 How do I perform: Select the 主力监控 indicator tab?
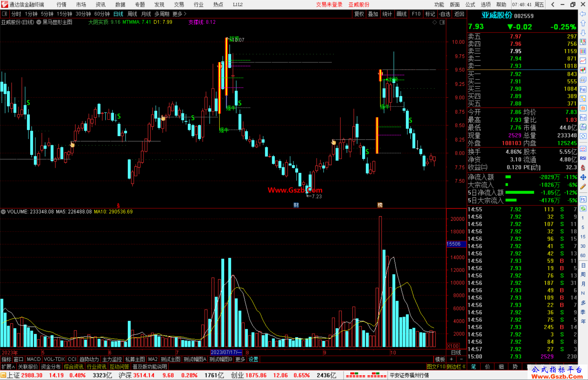pos(112,359)
